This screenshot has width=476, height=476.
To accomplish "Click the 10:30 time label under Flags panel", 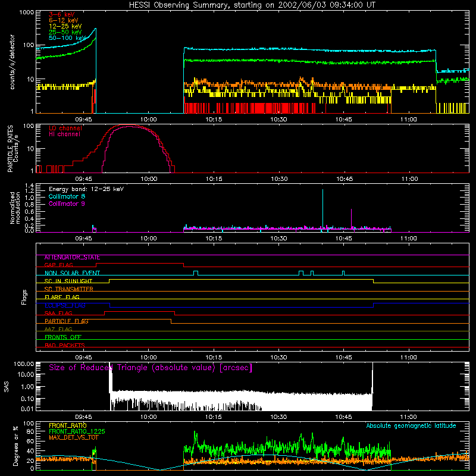I will pyautogui.click(x=278, y=358).
